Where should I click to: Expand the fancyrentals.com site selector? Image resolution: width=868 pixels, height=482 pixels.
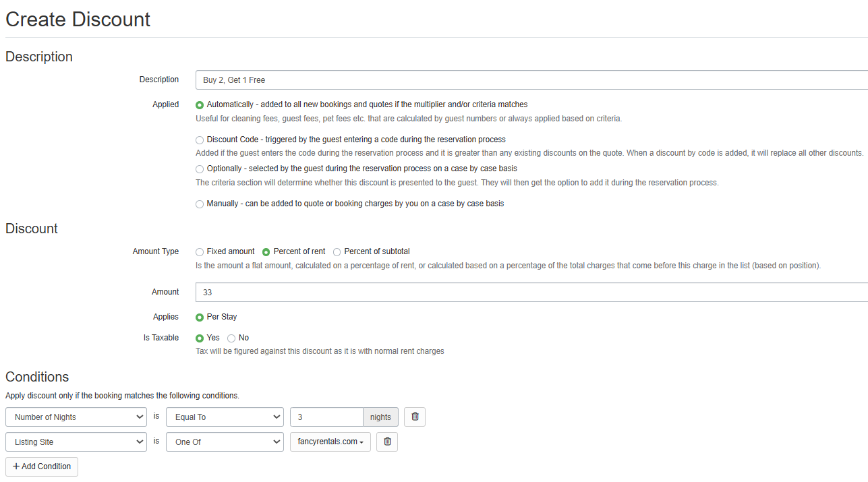coord(330,442)
